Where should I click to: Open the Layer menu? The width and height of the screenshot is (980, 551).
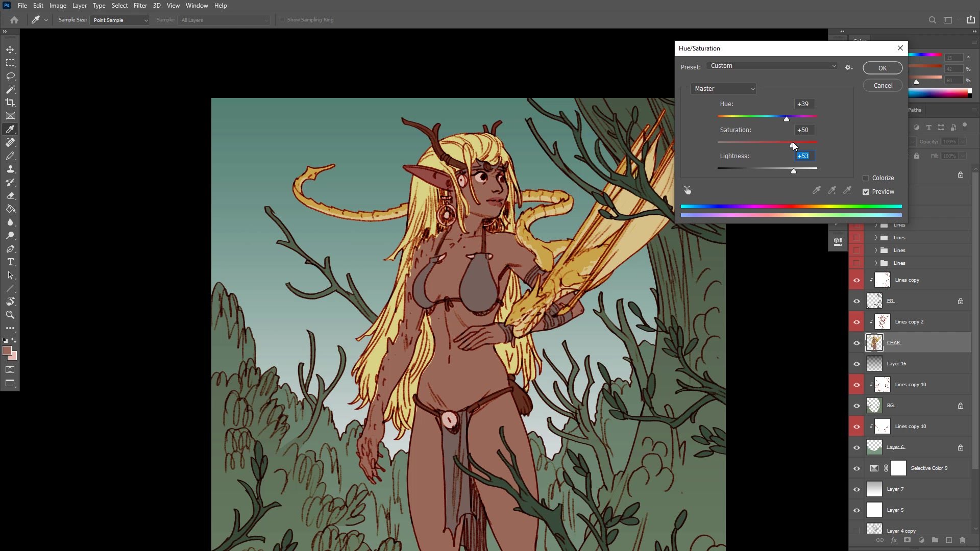[x=79, y=6]
